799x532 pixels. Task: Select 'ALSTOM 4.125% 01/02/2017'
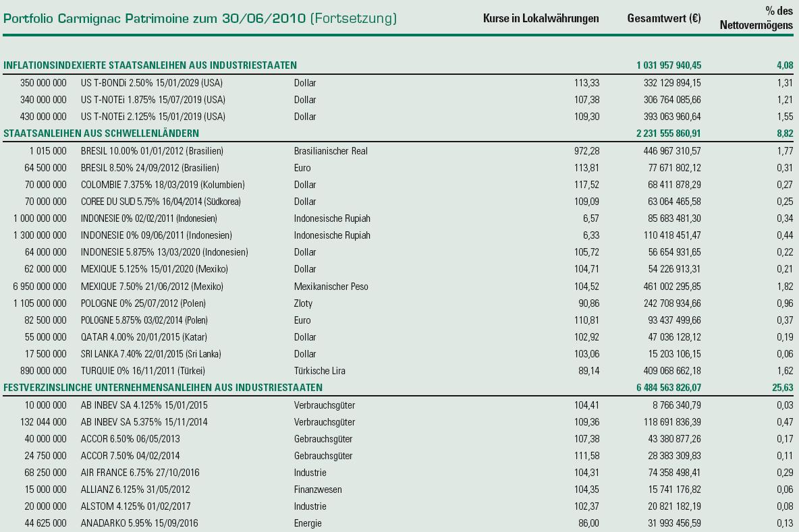(136, 506)
